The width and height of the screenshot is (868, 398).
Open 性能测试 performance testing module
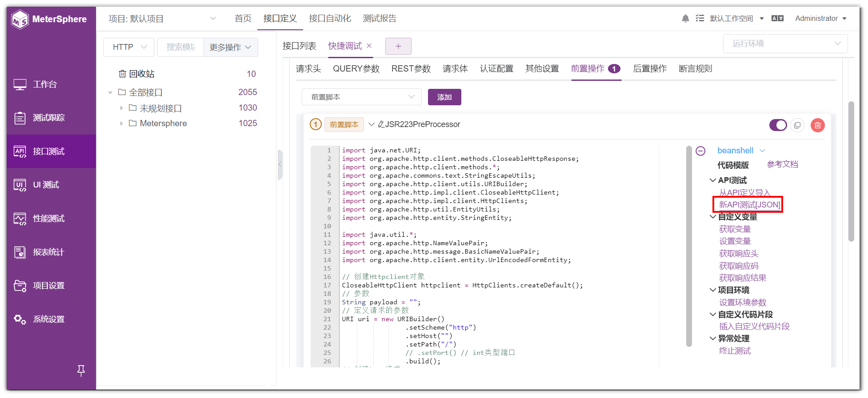[49, 219]
